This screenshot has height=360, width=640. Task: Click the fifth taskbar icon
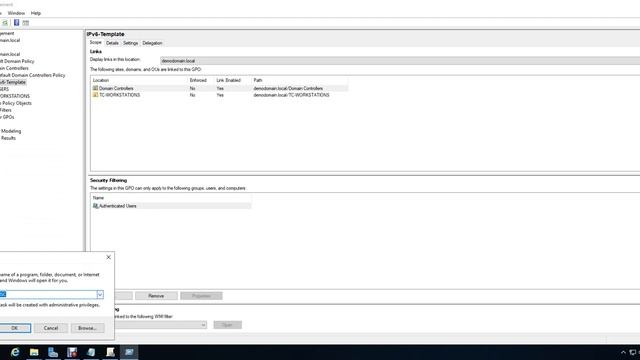coord(91,352)
